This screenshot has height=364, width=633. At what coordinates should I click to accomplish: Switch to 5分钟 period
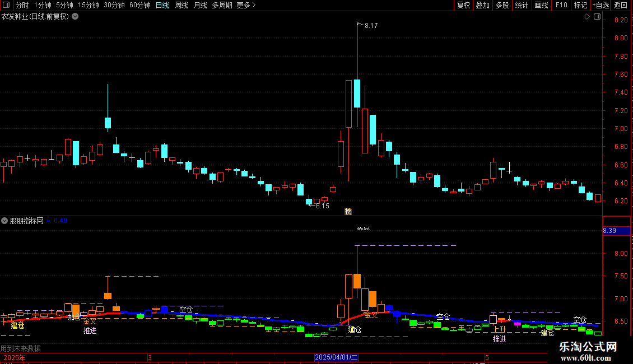64,5
